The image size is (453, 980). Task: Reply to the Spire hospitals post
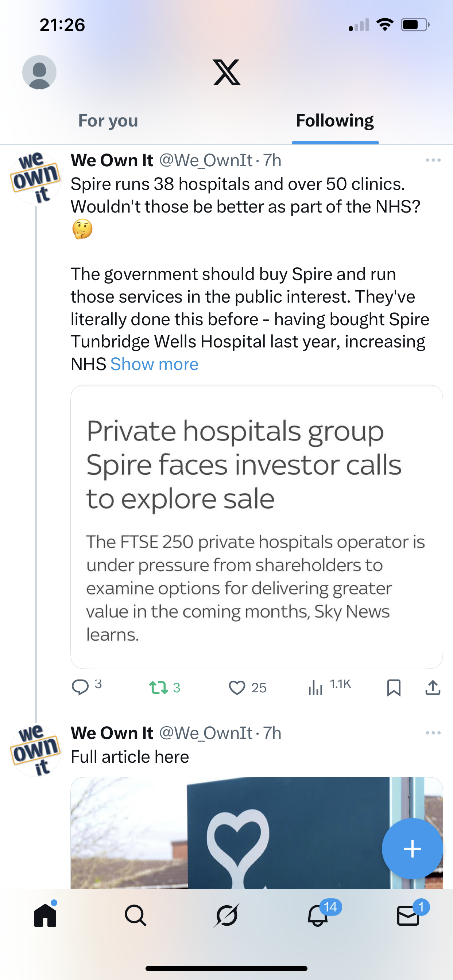point(80,687)
